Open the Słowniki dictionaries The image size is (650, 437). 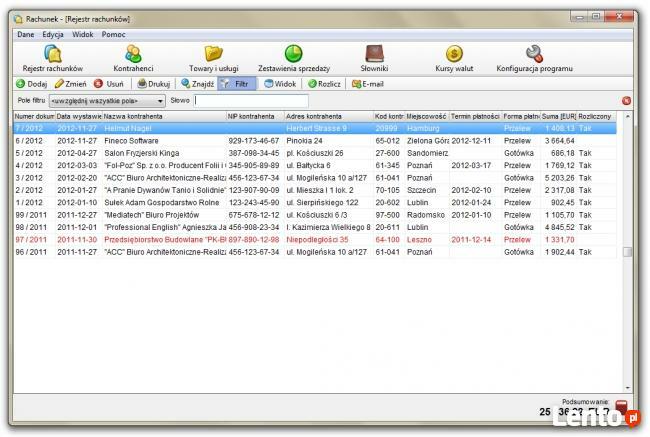(374, 58)
